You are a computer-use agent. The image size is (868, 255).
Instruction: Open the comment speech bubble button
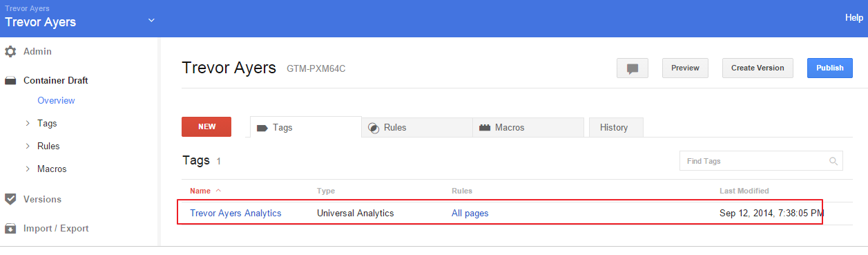tap(633, 68)
